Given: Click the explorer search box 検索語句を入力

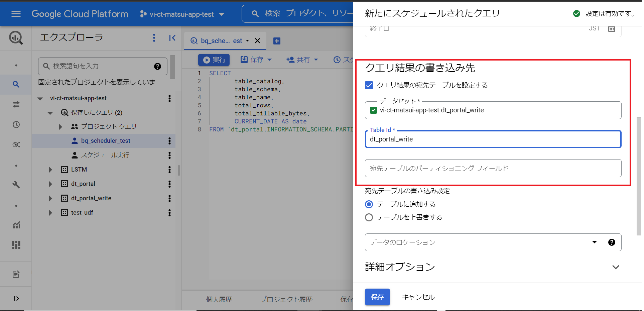Looking at the screenshot, I should point(103,66).
